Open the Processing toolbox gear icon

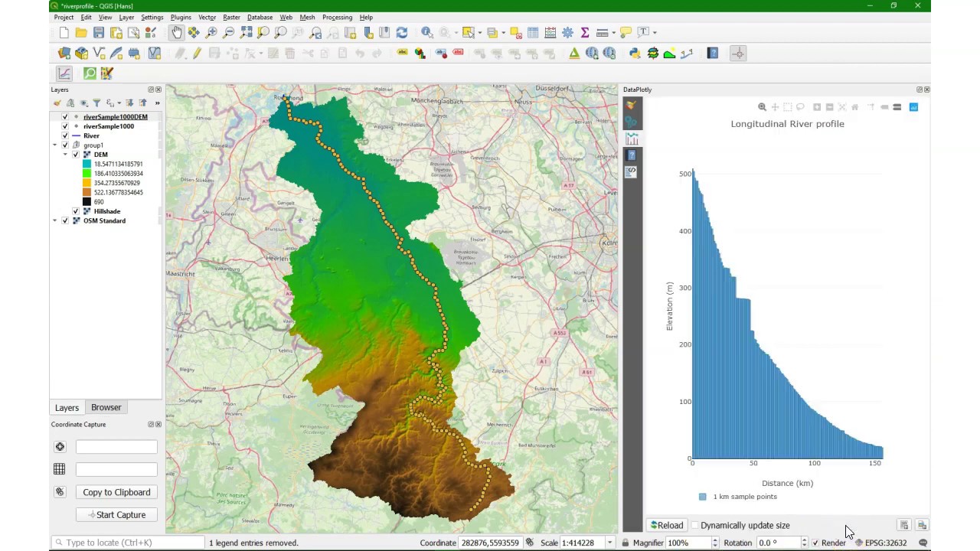pos(568,32)
